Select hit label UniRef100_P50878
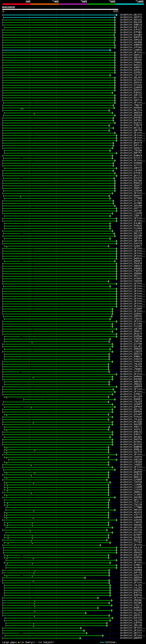Image resolution: width=146 pixels, height=644 pixels. pyautogui.click(x=131, y=263)
